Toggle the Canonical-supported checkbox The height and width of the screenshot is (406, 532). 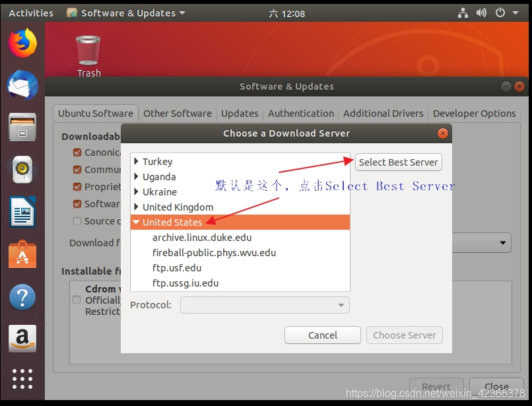click(x=77, y=152)
